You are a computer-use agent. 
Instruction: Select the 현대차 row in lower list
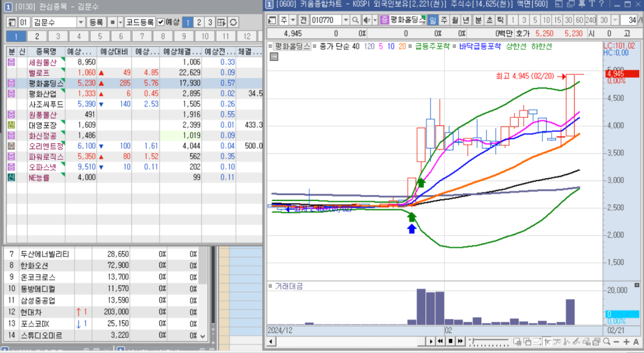(102, 312)
